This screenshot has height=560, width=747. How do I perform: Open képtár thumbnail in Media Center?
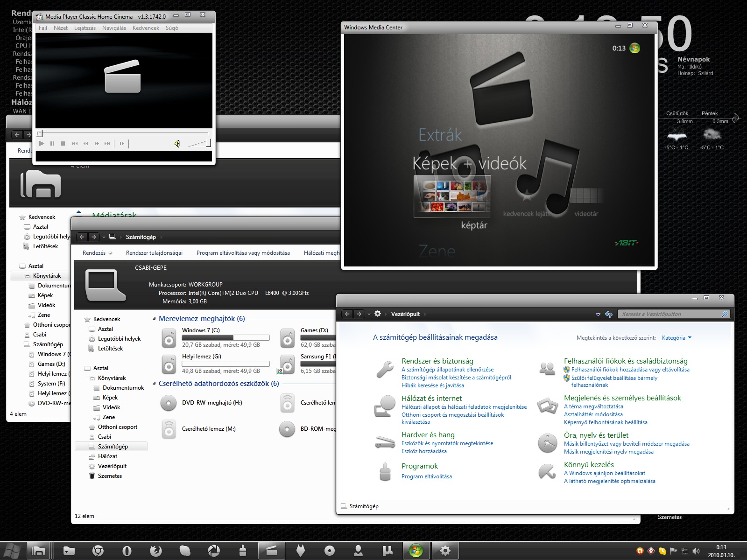tap(452, 196)
